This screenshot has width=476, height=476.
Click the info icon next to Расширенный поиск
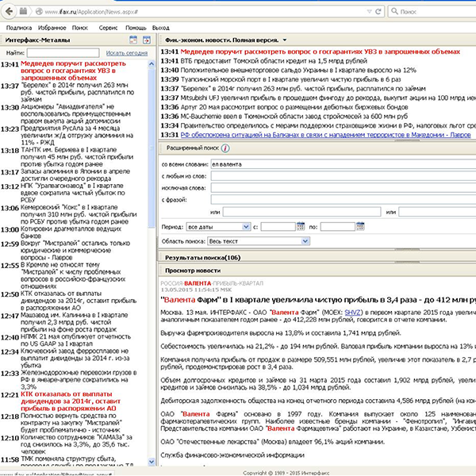[x=225, y=148]
